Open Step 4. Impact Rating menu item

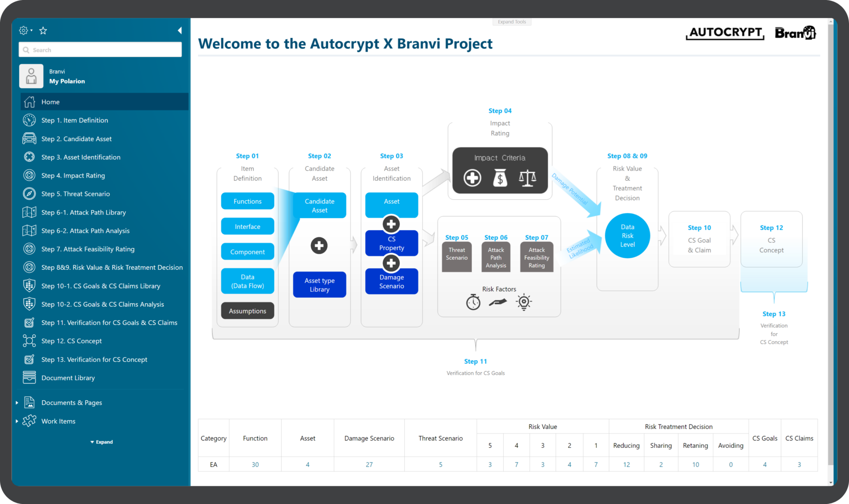73,176
